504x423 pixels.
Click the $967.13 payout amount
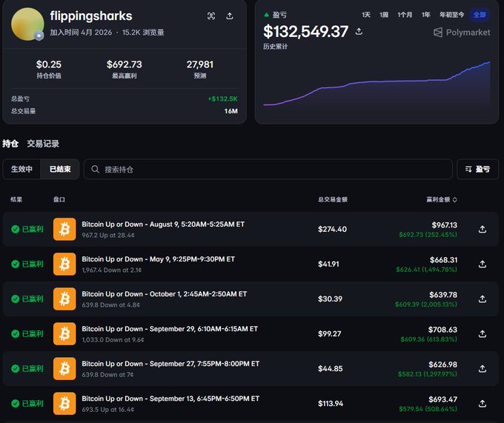(444, 224)
